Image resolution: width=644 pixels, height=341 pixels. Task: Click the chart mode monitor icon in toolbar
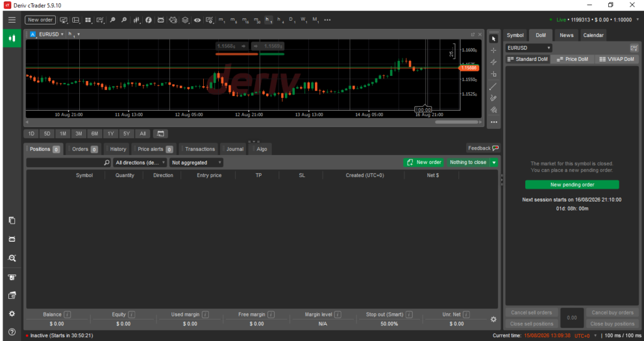click(64, 19)
